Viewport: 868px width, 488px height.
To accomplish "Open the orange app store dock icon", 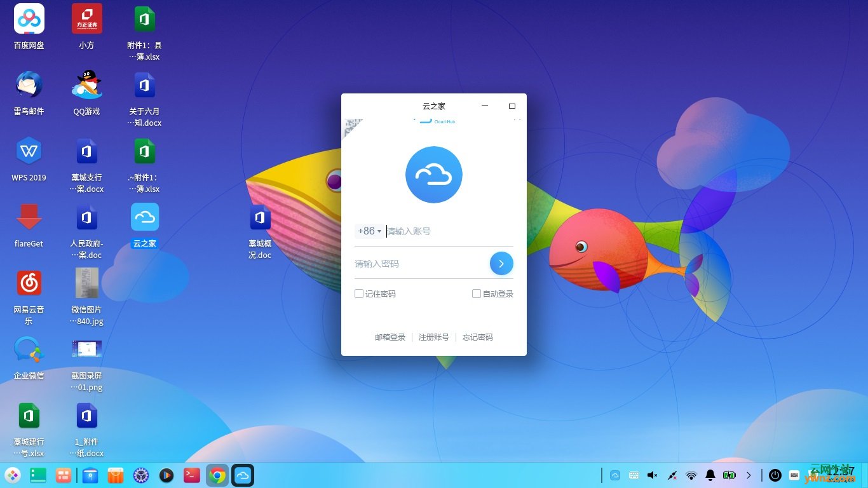I will click(x=116, y=475).
